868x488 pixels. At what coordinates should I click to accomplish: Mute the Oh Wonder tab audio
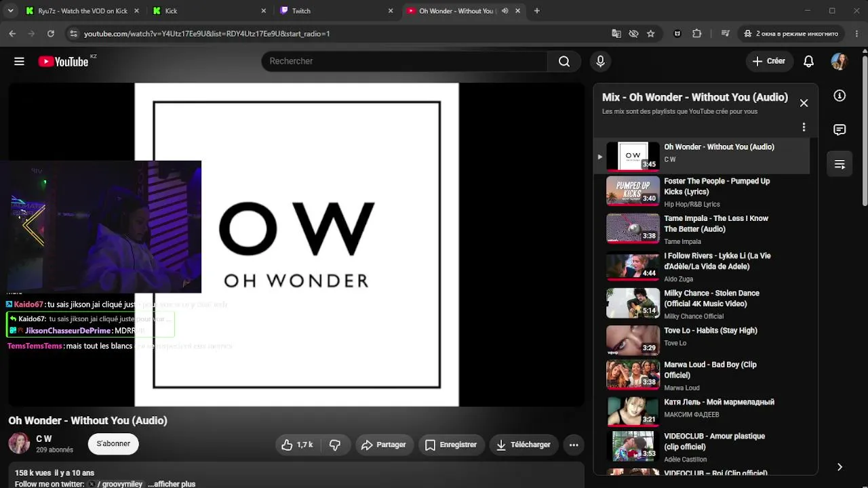[505, 11]
